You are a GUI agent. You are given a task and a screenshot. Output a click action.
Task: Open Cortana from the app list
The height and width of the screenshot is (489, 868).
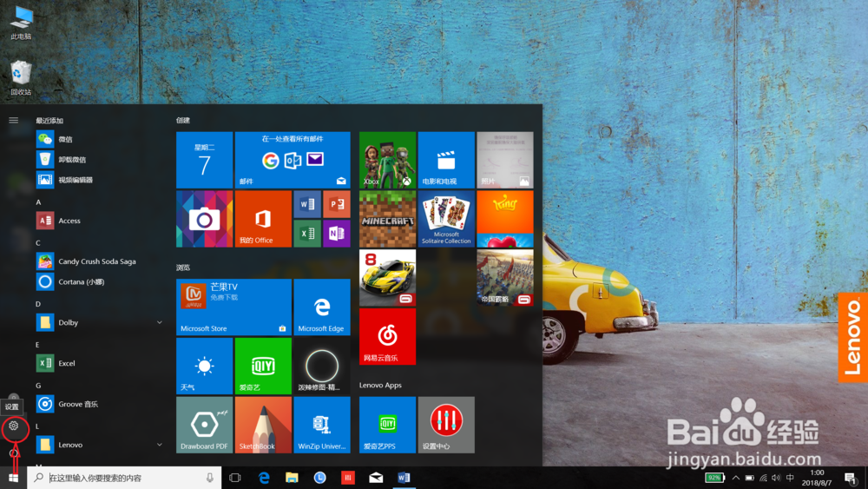coord(100,282)
